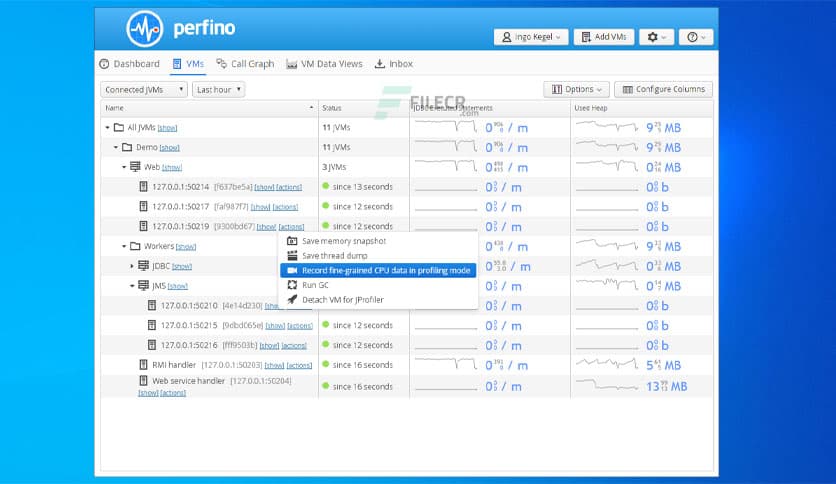Screen dimensions: 836x484
Task: Open the Inbox tab
Action: tap(393, 64)
